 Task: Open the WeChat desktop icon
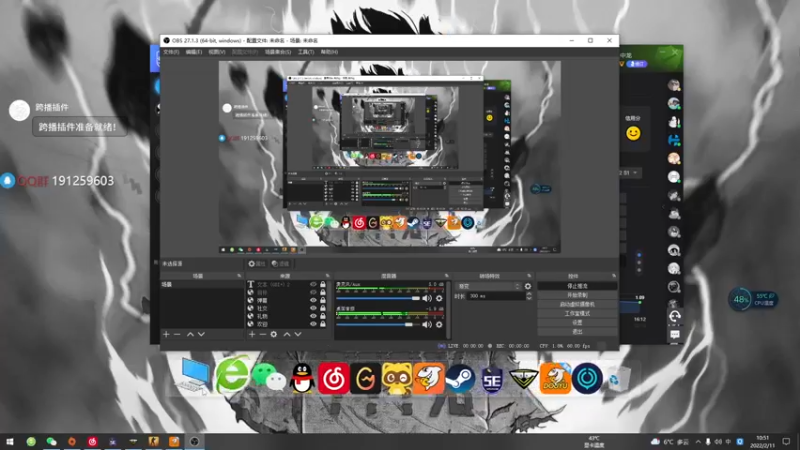tap(268, 378)
